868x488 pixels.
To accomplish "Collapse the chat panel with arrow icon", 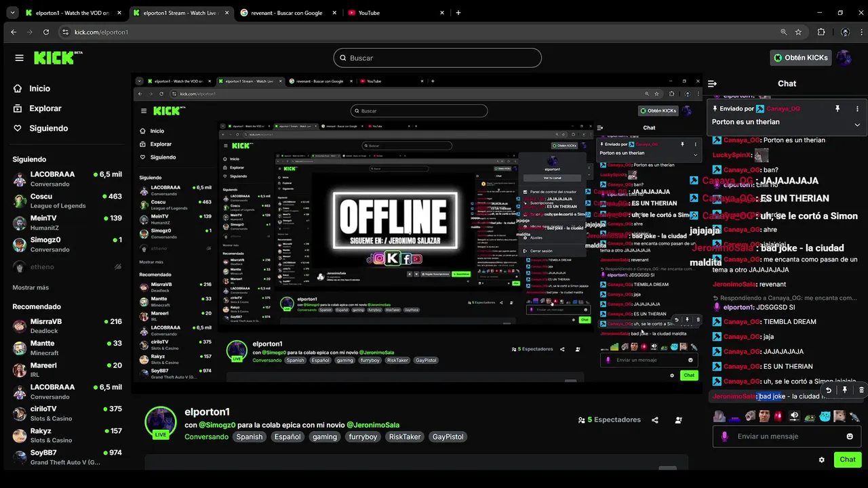I will [712, 83].
